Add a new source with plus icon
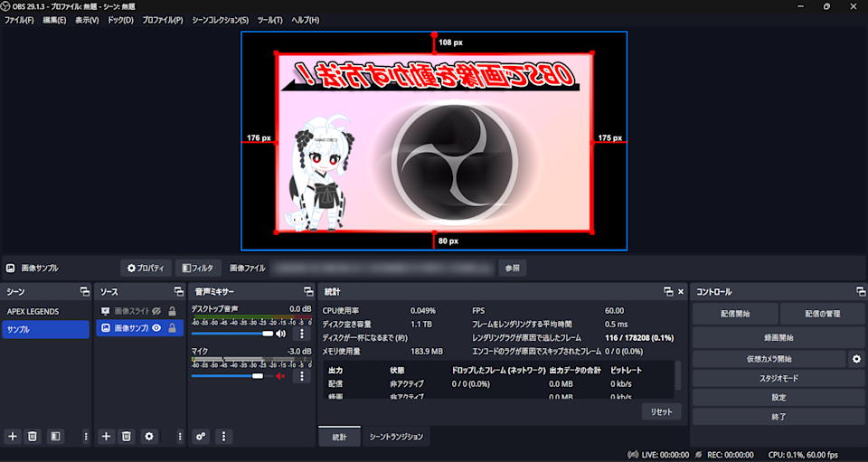The width and height of the screenshot is (868, 462). (x=107, y=437)
